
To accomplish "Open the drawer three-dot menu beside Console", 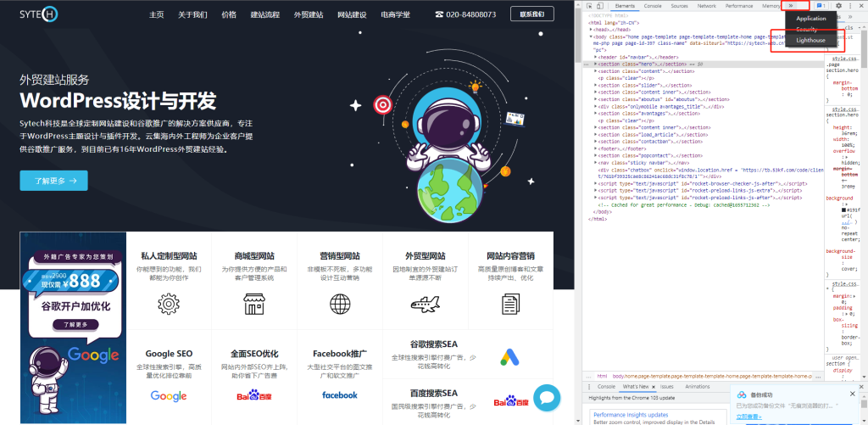I will point(589,386).
